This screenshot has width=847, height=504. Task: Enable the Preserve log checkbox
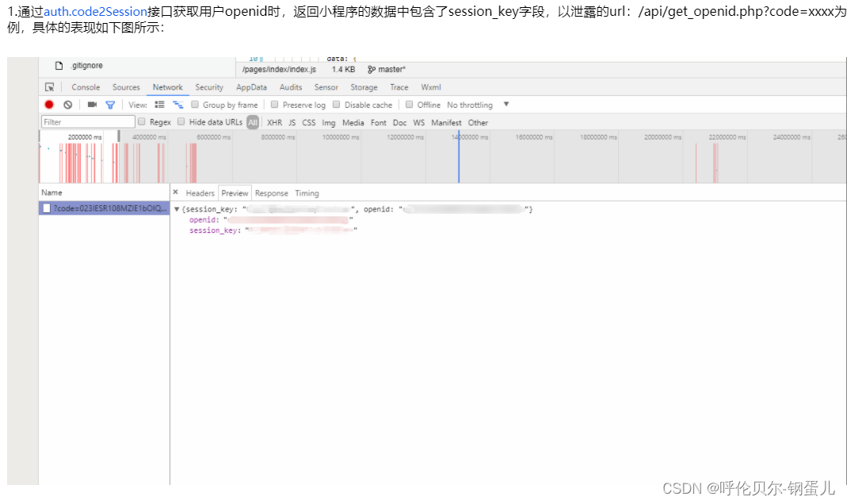pyautogui.click(x=273, y=104)
